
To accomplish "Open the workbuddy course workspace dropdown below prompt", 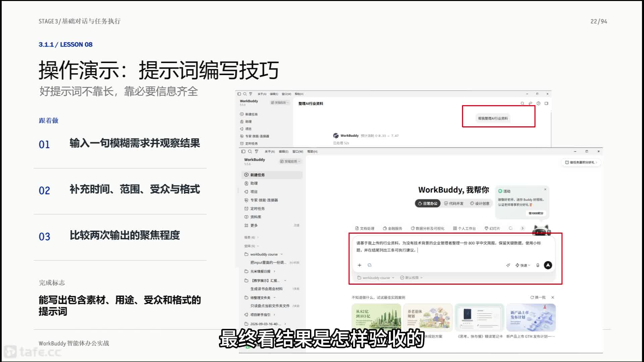I will (x=376, y=278).
